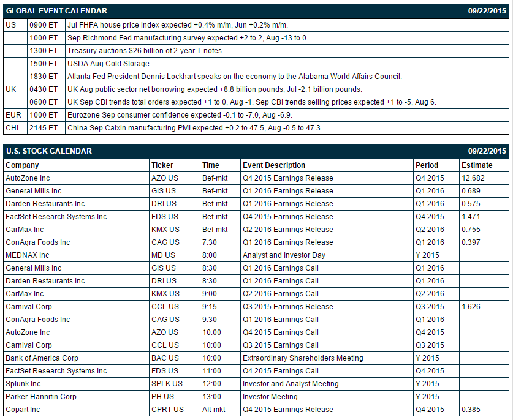
Task: Select Analyst and Investor Day event
Action: (284, 255)
